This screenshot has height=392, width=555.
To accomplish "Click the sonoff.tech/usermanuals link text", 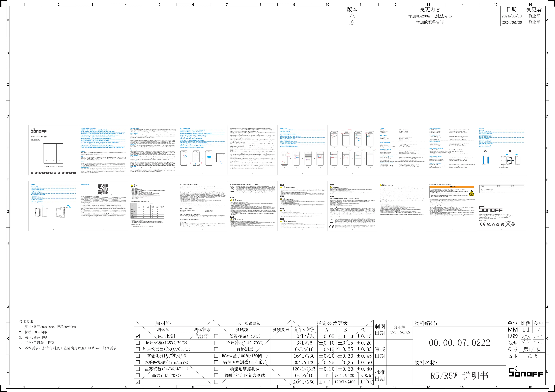I will [x=103, y=195].
